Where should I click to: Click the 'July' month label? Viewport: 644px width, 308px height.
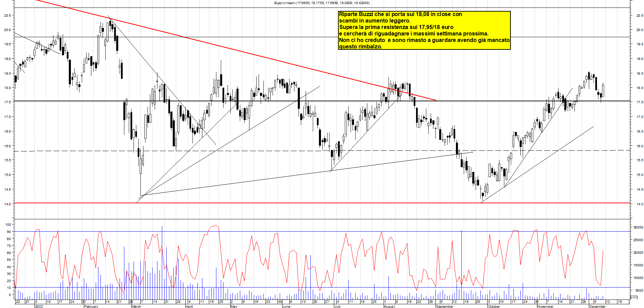point(338,306)
